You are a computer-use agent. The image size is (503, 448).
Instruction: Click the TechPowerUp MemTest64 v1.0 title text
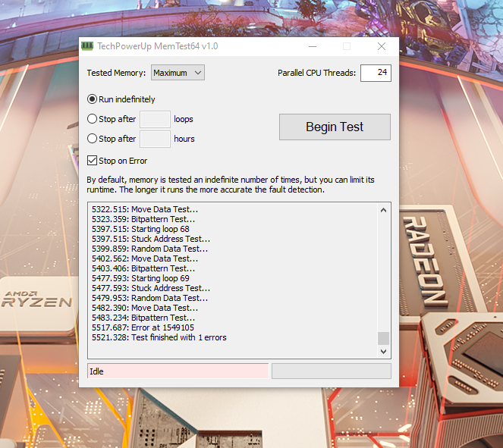[x=158, y=46]
